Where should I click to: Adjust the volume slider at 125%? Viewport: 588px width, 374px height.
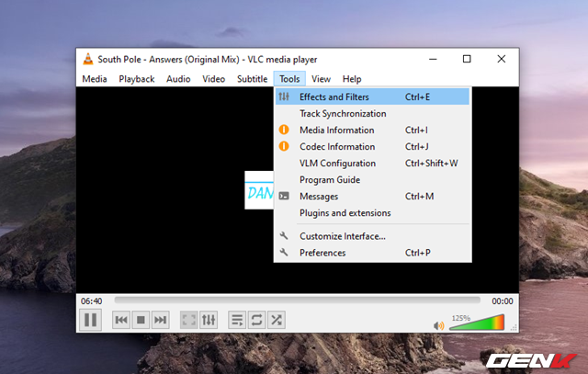click(x=477, y=323)
